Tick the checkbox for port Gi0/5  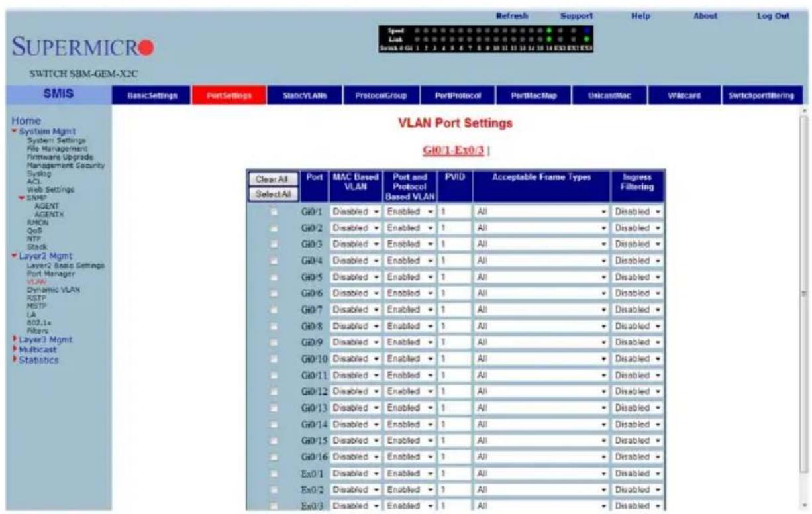[272, 277]
